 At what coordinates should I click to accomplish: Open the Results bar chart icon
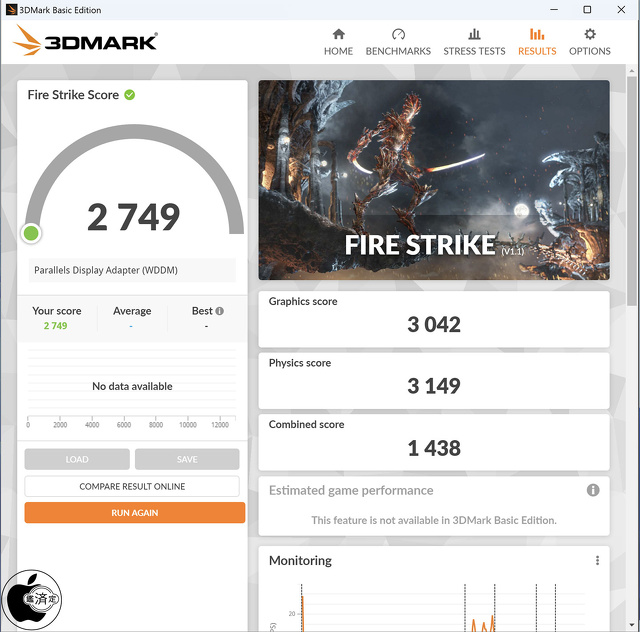(537, 34)
